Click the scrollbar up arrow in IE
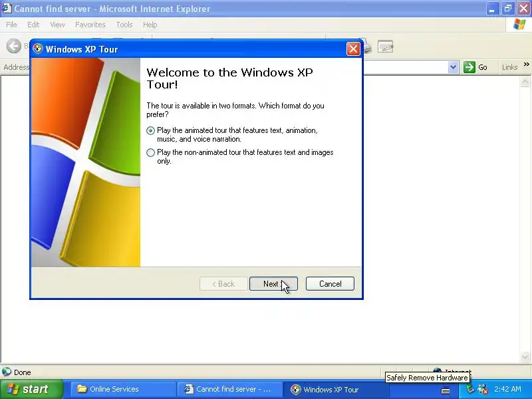This screenshot has height=399, width=532. [525, 82]
